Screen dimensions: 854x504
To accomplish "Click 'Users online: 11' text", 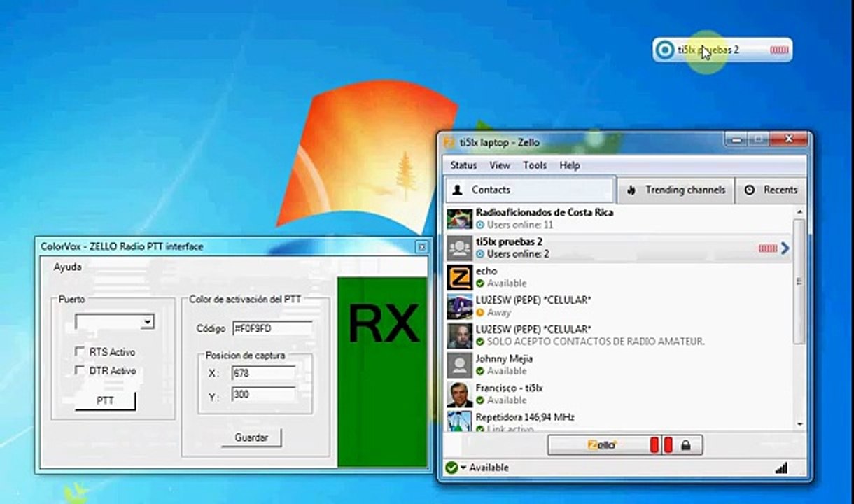I will (x=520, y=225).
